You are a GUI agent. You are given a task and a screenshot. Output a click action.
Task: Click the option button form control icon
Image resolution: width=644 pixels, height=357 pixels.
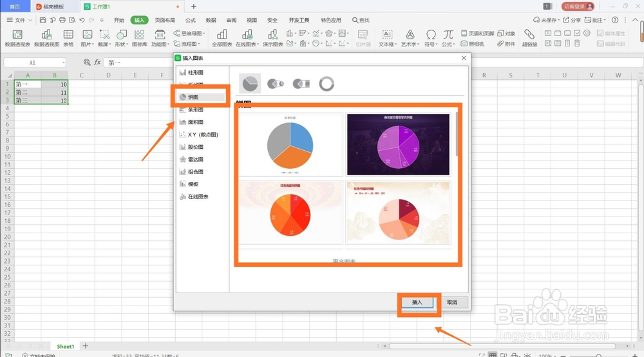pos(587,33)
